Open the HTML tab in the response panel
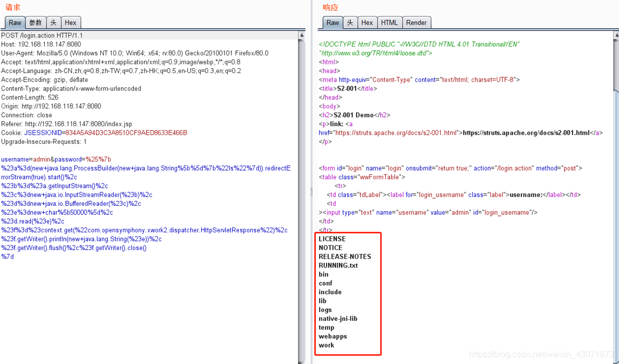 coord(389,22)
